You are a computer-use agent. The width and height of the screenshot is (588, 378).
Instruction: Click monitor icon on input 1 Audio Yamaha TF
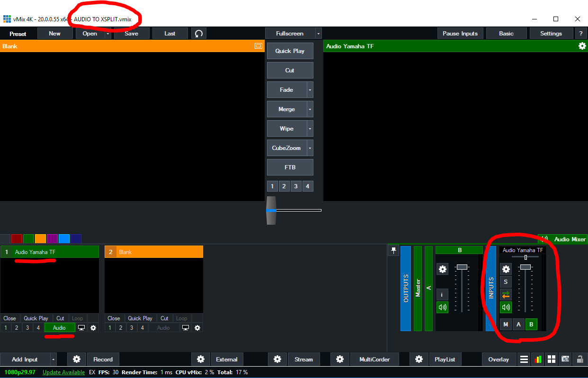tap(81, 327)
